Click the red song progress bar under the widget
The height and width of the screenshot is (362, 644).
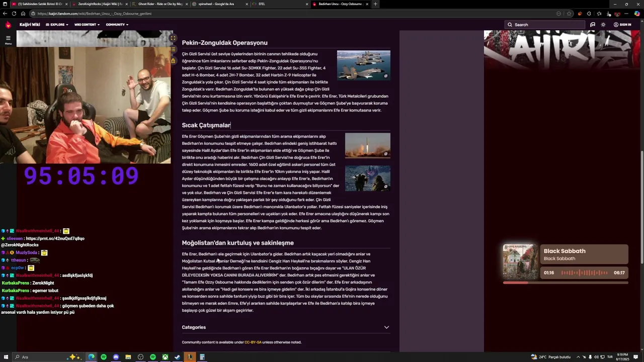[x=566, y=283]
